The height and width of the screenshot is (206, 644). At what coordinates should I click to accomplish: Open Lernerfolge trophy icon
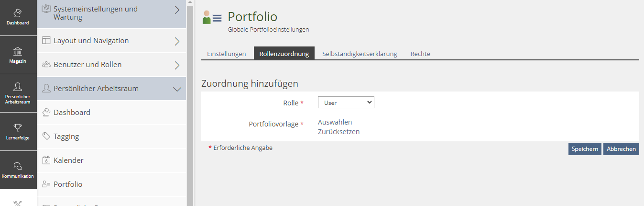(18, 128)
